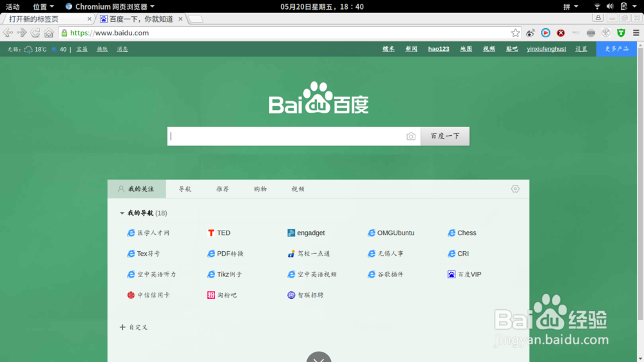Click the red X extension icon

click(561, 33)
